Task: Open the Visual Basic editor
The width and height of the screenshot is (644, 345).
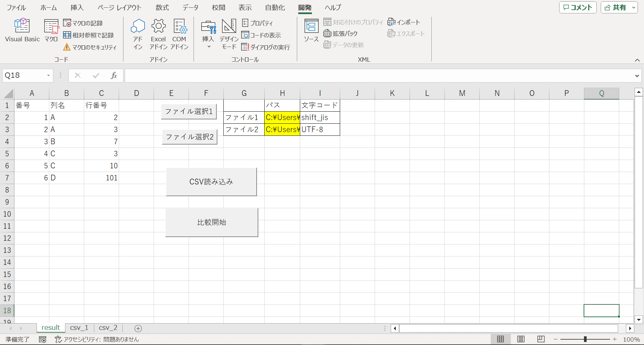Action: [x=22, y=30]
